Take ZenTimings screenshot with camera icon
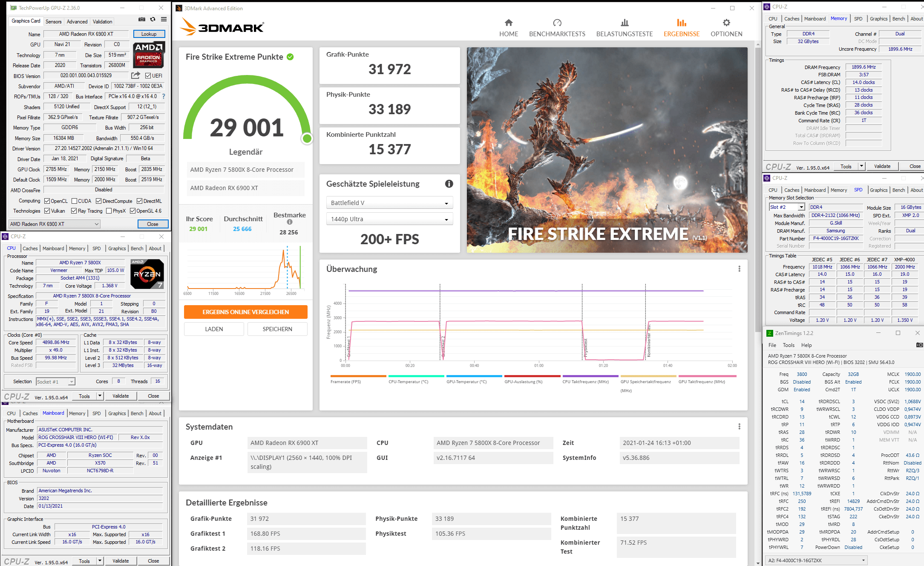 tap(919, 345)
